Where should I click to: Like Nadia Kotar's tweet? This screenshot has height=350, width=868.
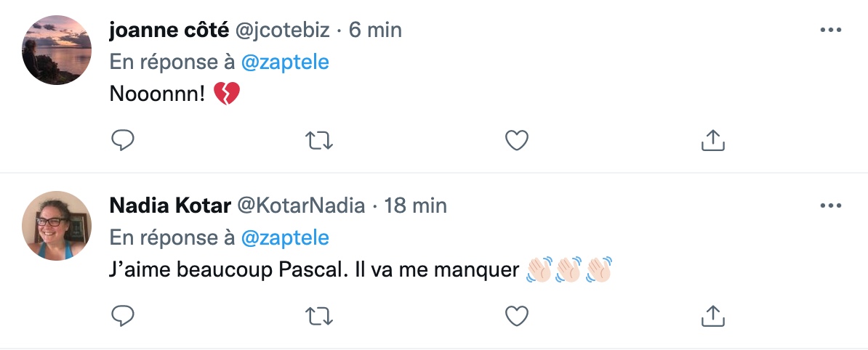click(x=517, y=317)
